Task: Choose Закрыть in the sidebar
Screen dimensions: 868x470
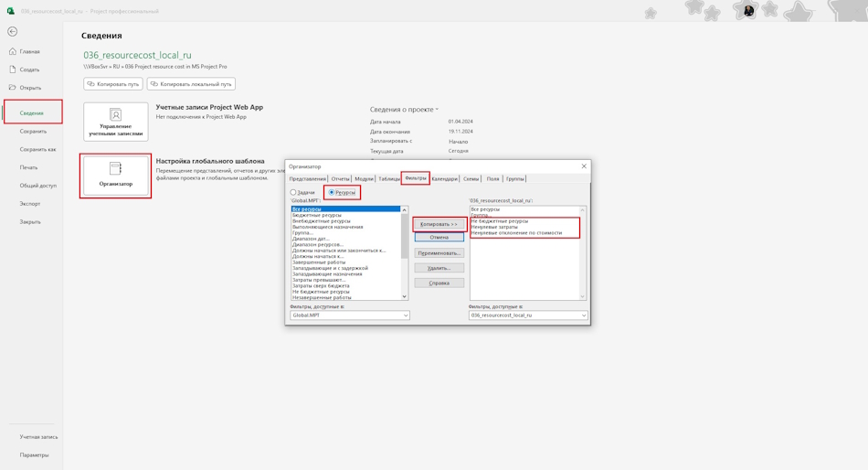Action: point(30,221)
